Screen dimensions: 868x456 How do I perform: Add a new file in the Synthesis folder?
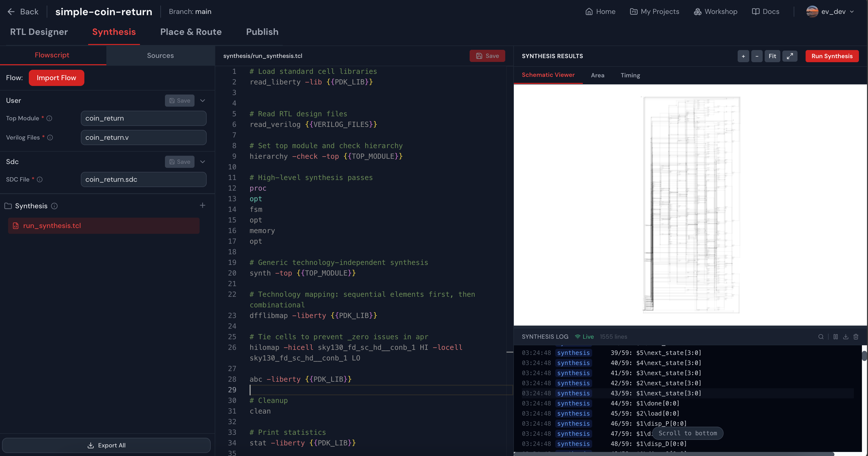tap(203, 205)
